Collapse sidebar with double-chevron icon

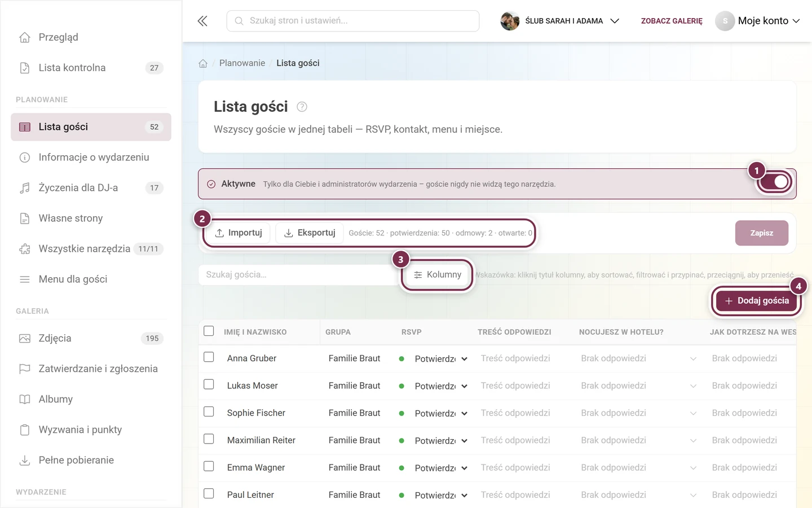202,21
